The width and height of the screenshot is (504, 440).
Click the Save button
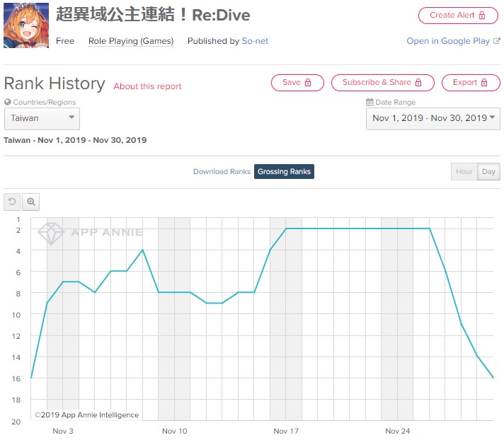tap(297, 83)
